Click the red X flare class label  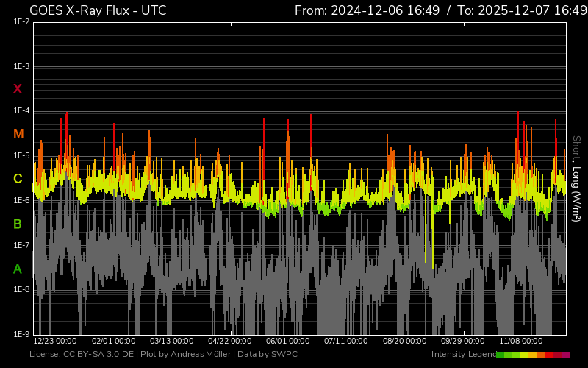coord(18,89)
